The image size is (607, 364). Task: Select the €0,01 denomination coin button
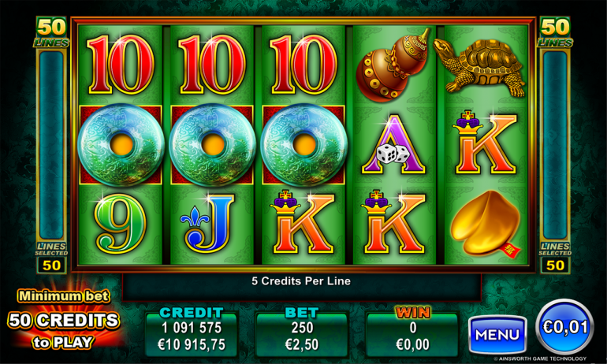pos(564,327)
